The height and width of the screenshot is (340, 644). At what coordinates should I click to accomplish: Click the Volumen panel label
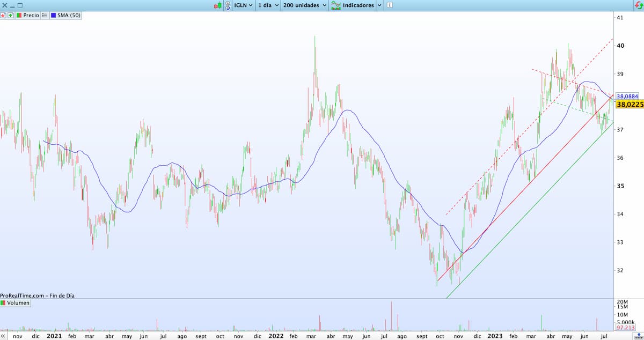18,303
